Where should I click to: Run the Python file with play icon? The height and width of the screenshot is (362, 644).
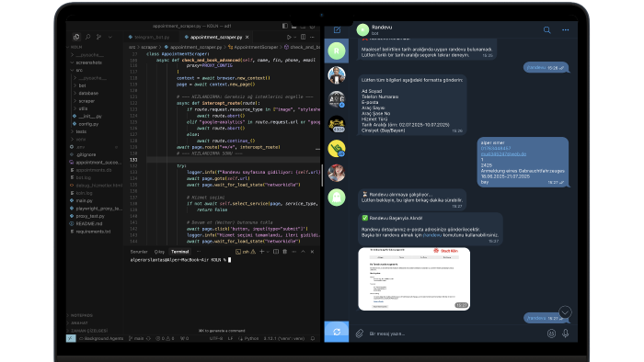[x=289, y=37]
